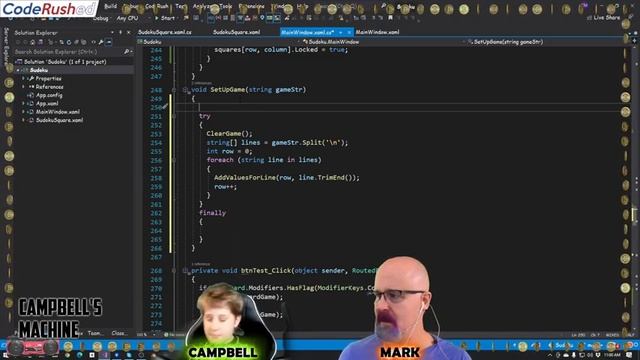The width and height of the screenshot is (640, 360).
Task: Select App.config in Solution Explorer
Action: point(49,95)
